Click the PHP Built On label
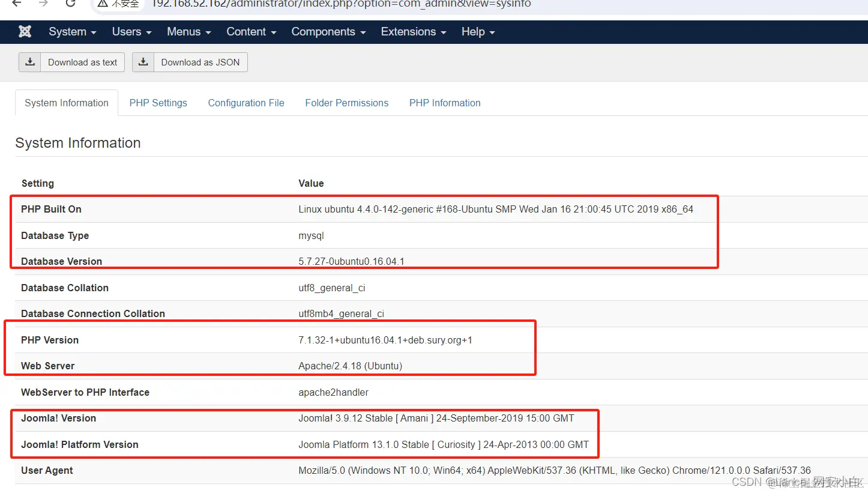This screenshot has width=868, height=493. point(51,209)
